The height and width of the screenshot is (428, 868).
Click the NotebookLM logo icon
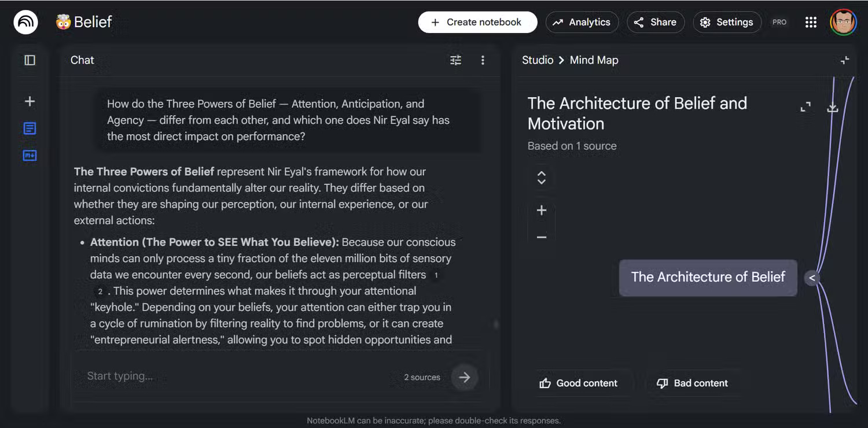coord(25,23)
